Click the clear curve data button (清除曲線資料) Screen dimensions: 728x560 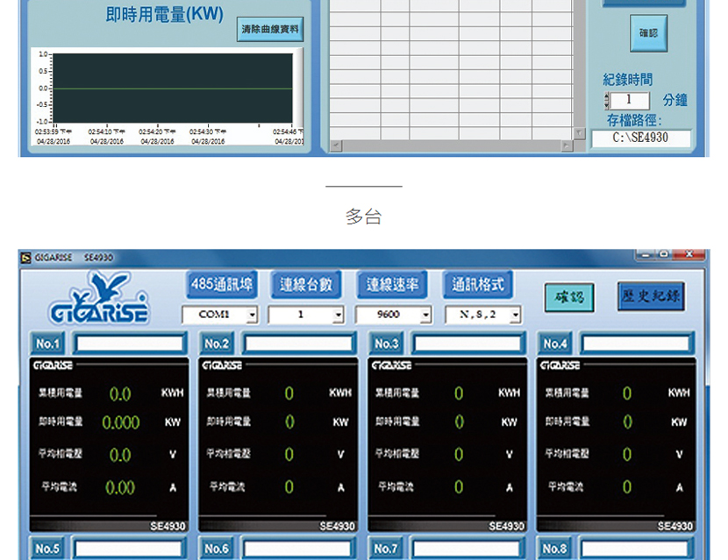coord(270,29)
